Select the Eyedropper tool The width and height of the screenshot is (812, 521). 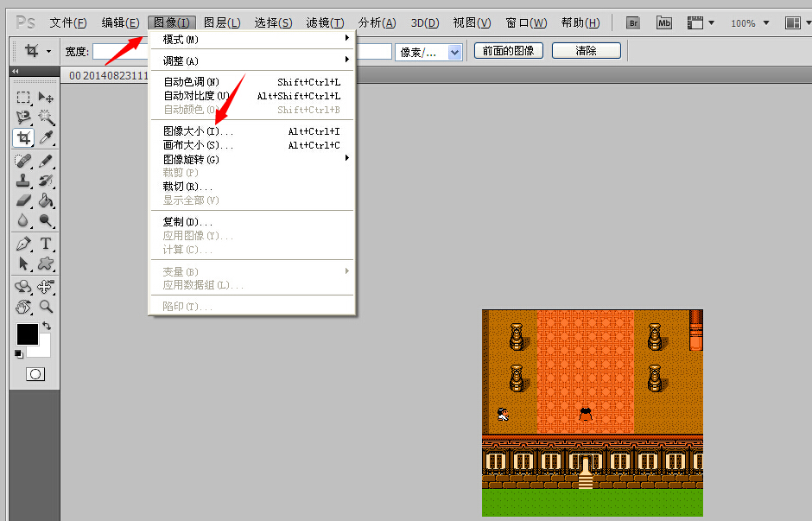46,137
